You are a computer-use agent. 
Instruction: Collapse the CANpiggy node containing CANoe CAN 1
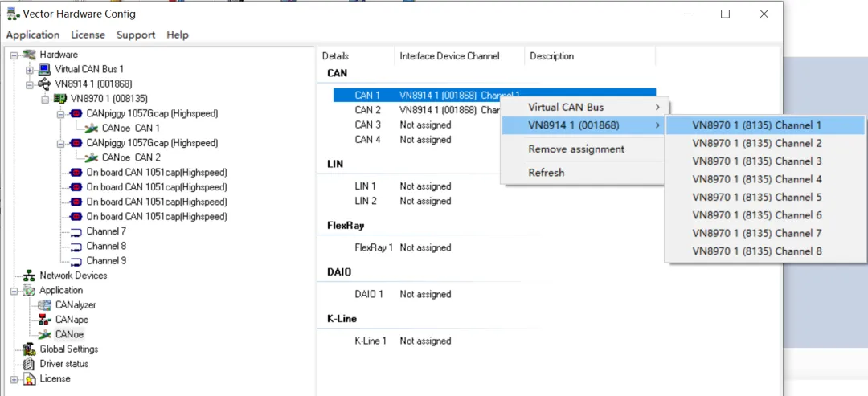pyautogui.click(x=60, y=114)
